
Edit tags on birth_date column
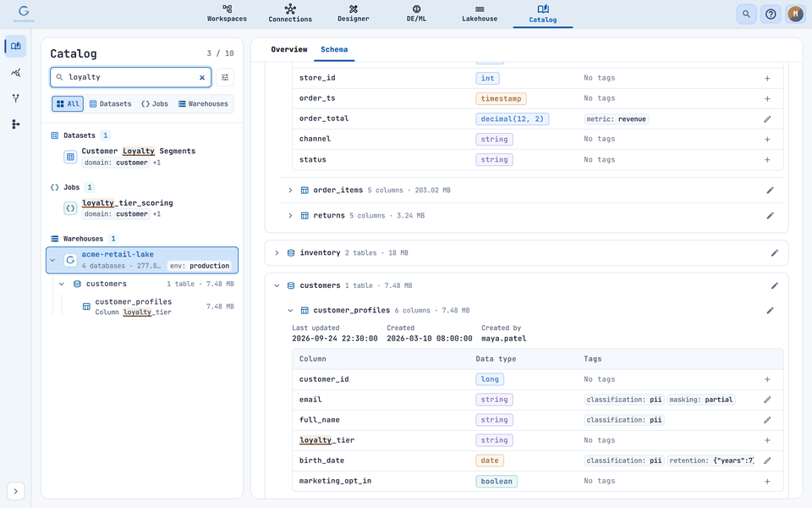click(767, 461)
